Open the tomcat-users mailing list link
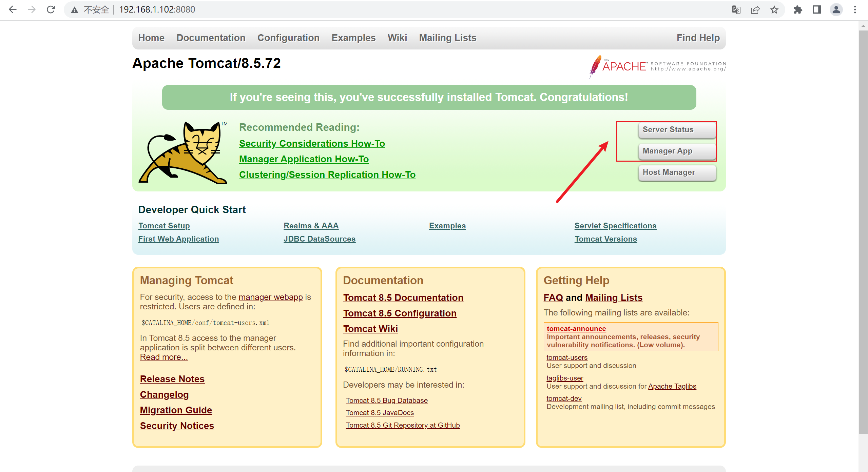868x472 pixels. click(x=567, y=357)
